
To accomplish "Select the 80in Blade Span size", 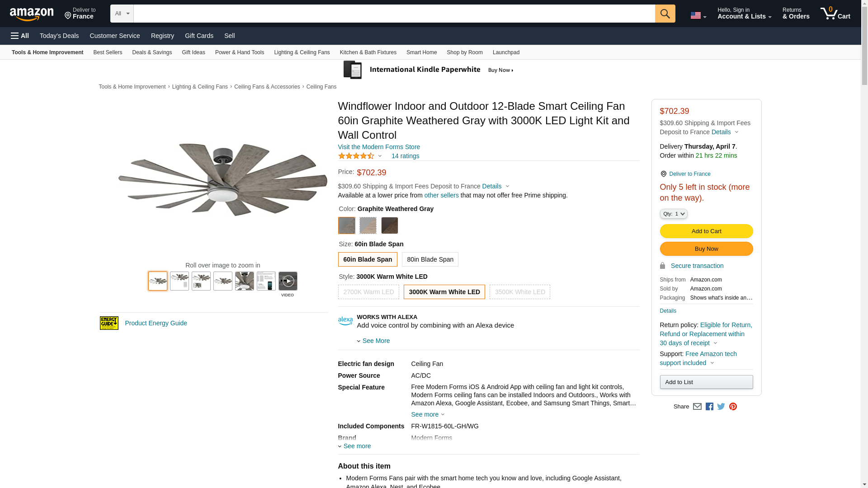I will pos(430,259).
